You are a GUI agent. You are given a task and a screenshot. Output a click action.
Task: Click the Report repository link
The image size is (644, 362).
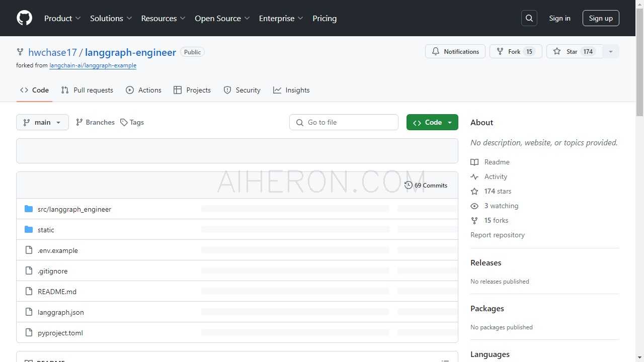click(498, 235)
